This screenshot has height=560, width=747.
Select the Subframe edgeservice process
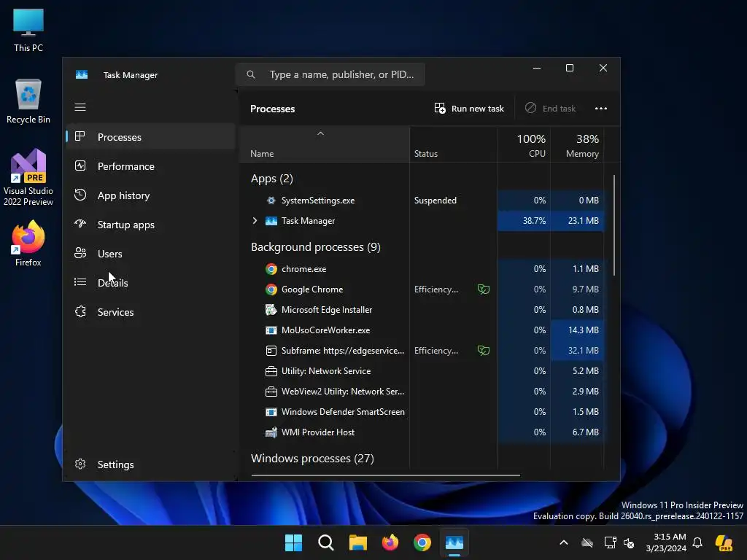coord(422,351)
